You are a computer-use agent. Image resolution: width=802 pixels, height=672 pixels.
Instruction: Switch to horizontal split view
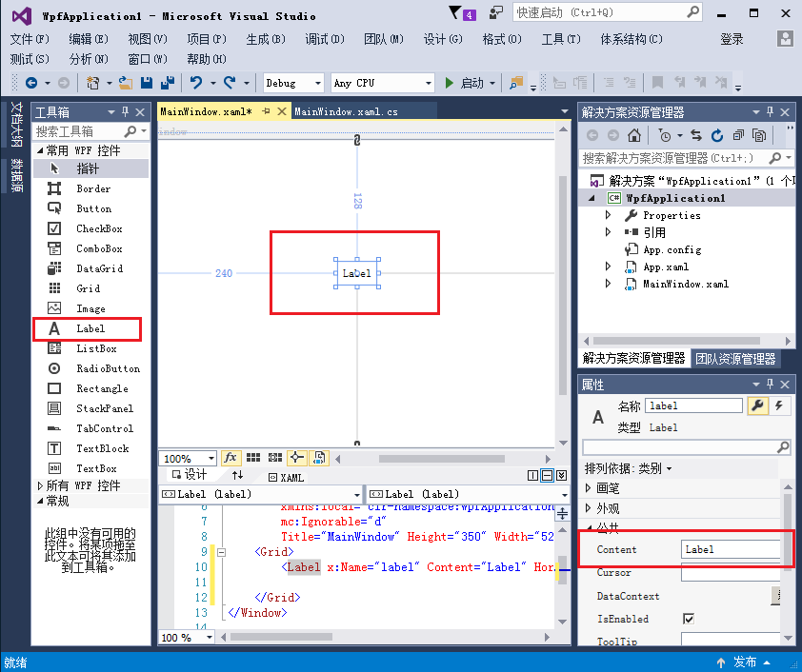[x=548, y=476]
